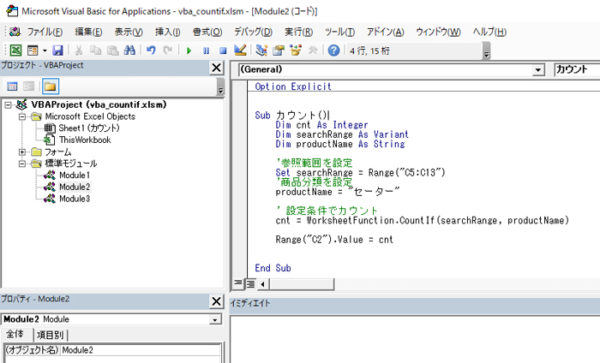Viewport: 600px width, 363px height.
Task: Click inside the イミディエイト window
Action: [x=415, y=339]
